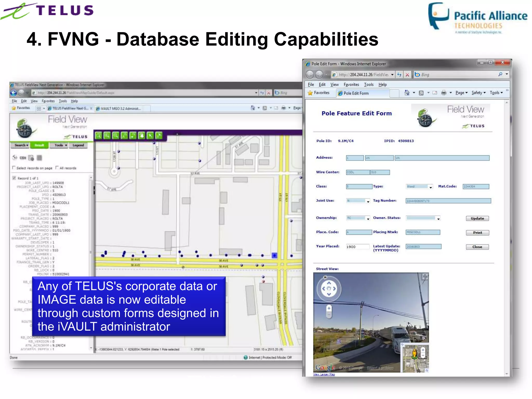Viewport: 532px width, 399px height.
Task: Click the selected pole marker on map
Action: pyautogui.click(x=274, y=255)
